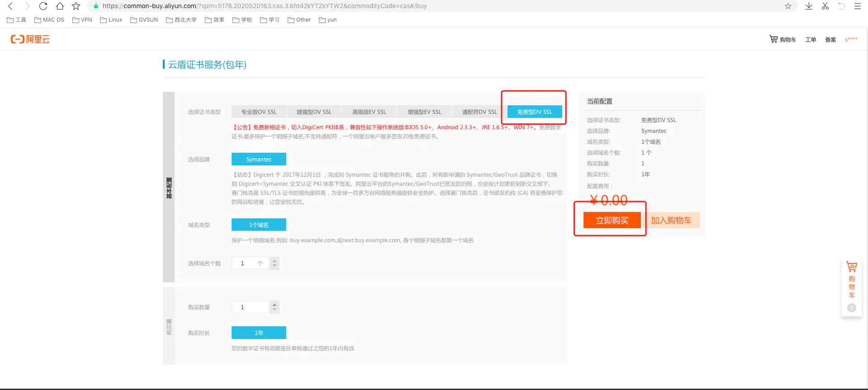Choose the Symantec brand option

pyautogui.click(x=259, y=159)
